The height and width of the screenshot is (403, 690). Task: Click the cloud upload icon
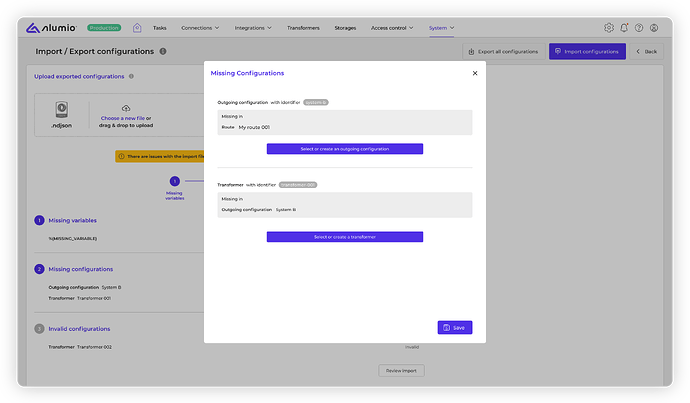[126, 108]
